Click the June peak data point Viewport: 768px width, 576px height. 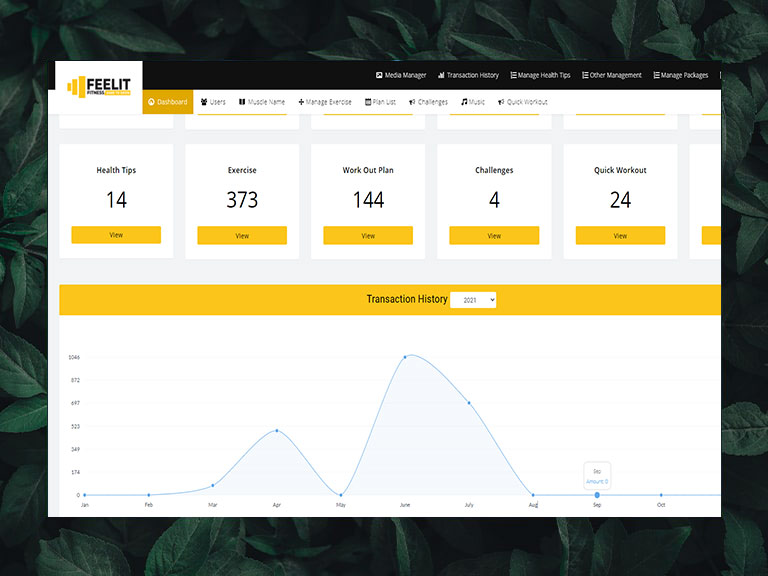(x=405, y=357)
